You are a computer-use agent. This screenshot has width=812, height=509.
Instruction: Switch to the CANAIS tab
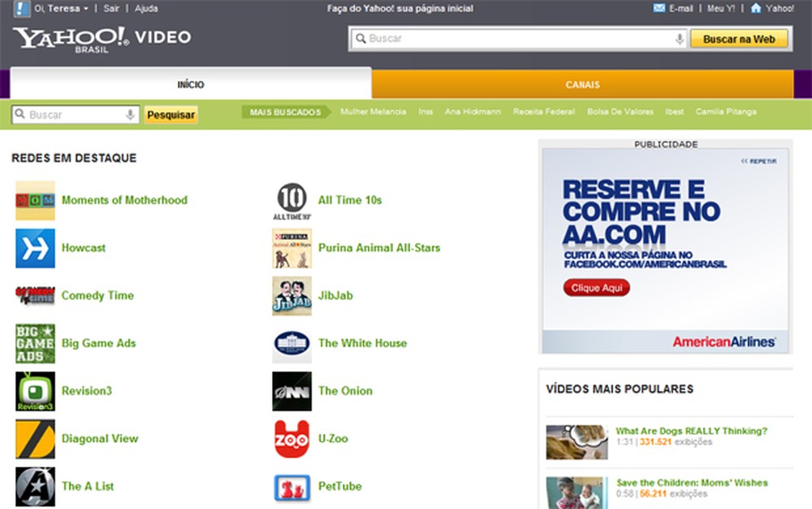tap(582, 84)
